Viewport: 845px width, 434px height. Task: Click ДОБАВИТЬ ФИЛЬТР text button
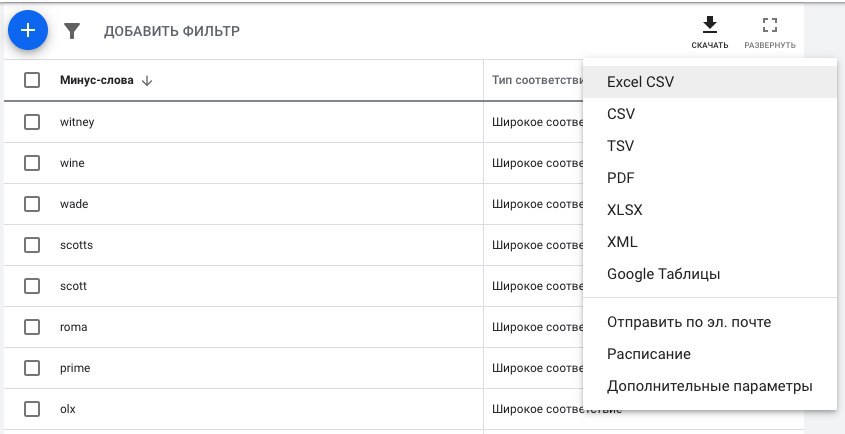[172, 31]
